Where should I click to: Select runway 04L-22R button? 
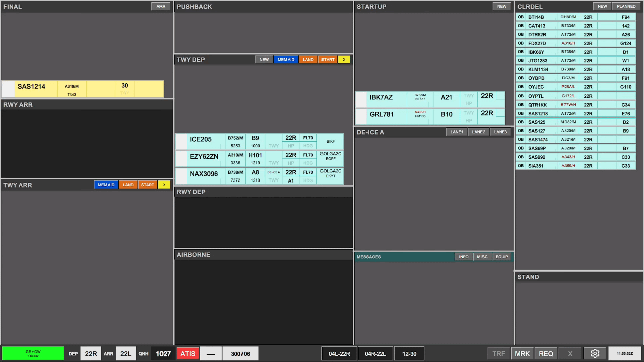click(x=340, y=354)
